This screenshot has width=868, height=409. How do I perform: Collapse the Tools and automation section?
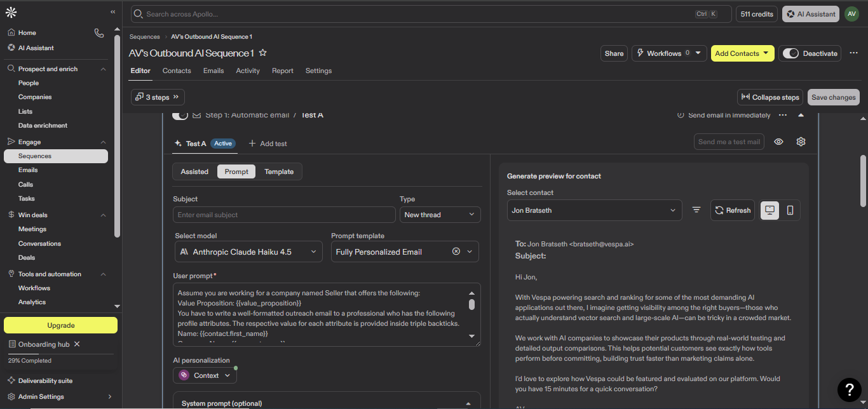pyautogui.click(x=103, y=274)
